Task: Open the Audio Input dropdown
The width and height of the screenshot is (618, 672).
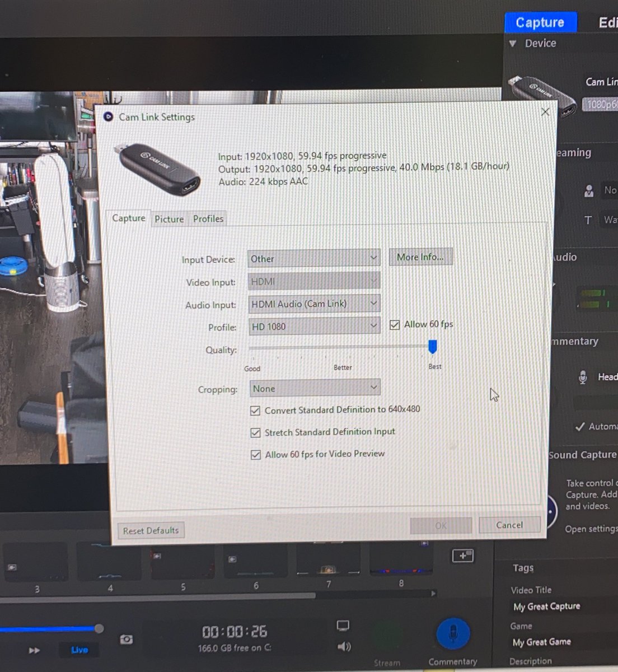Action: (314, 304)
